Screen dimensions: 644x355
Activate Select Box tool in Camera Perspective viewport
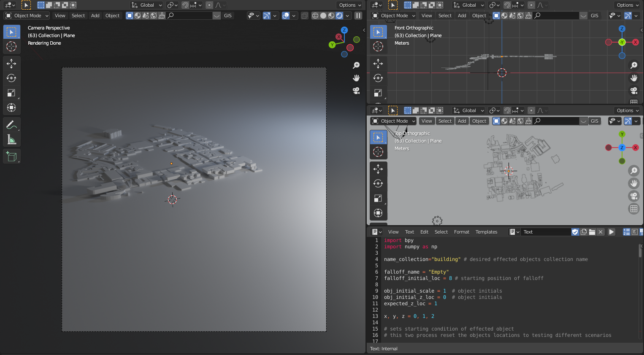(11, 32)
